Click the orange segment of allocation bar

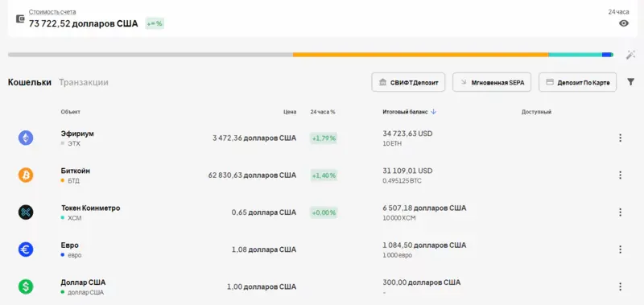point(420,55)
